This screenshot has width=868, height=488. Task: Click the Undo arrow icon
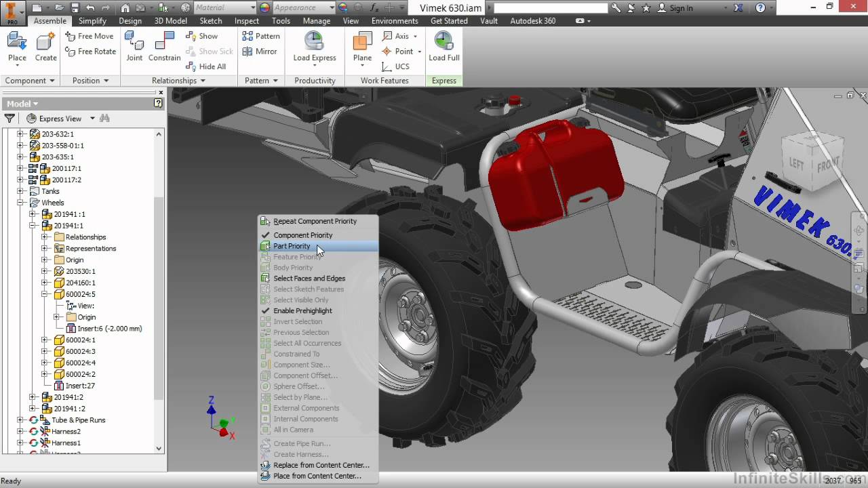[90, 8]
